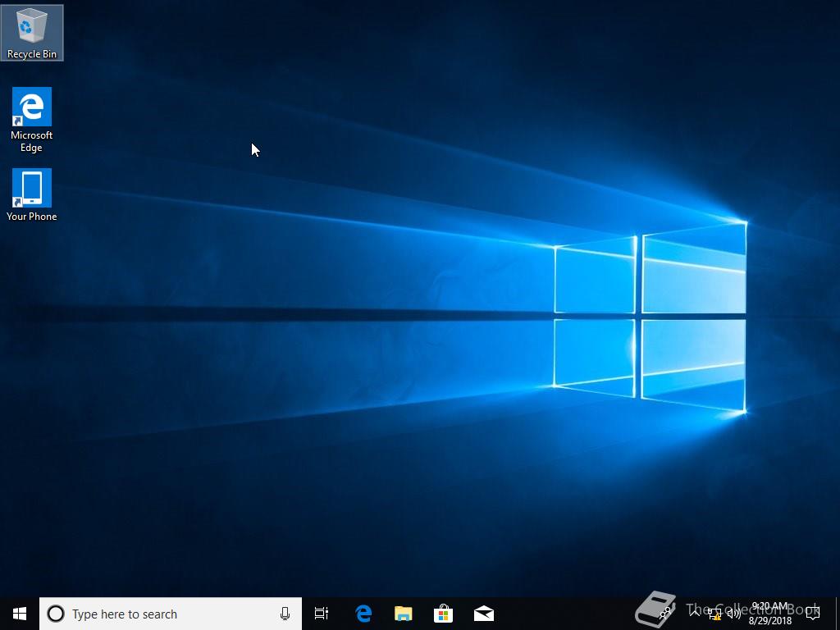Activate the Cortana microphone icon
This screenshot has height=630, width=840.
tap(285, 614)
